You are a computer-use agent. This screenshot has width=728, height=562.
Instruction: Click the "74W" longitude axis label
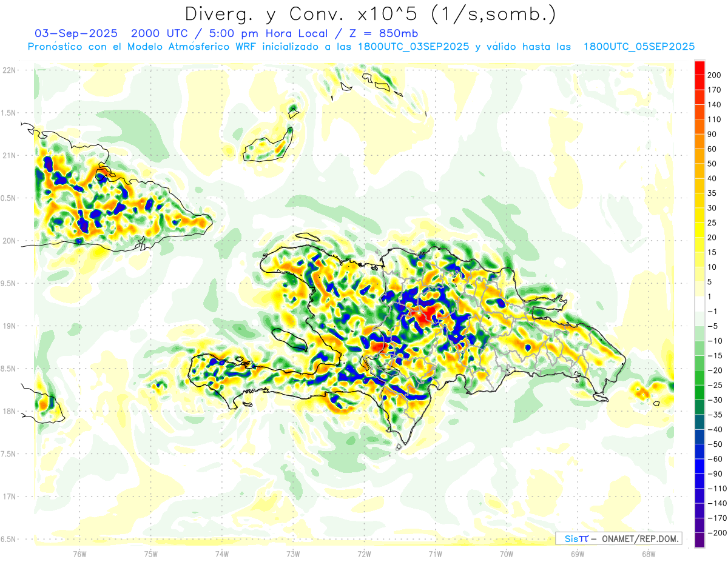click(222, 554)
